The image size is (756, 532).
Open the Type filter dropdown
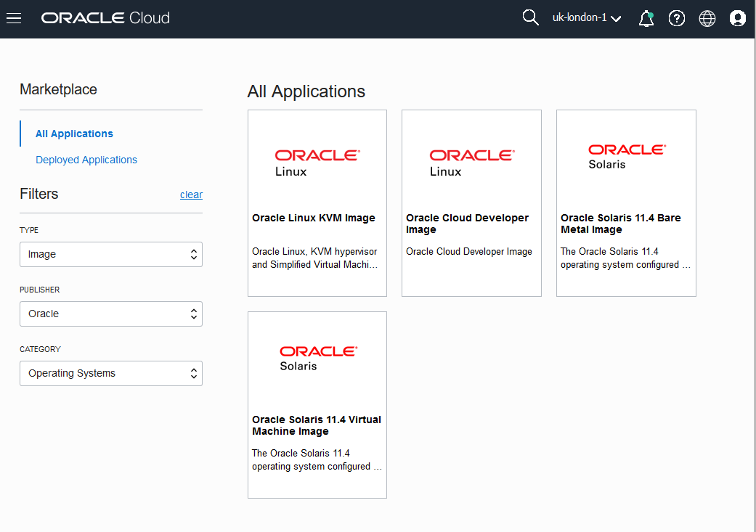pyautogui.click(x=111, y=255)
